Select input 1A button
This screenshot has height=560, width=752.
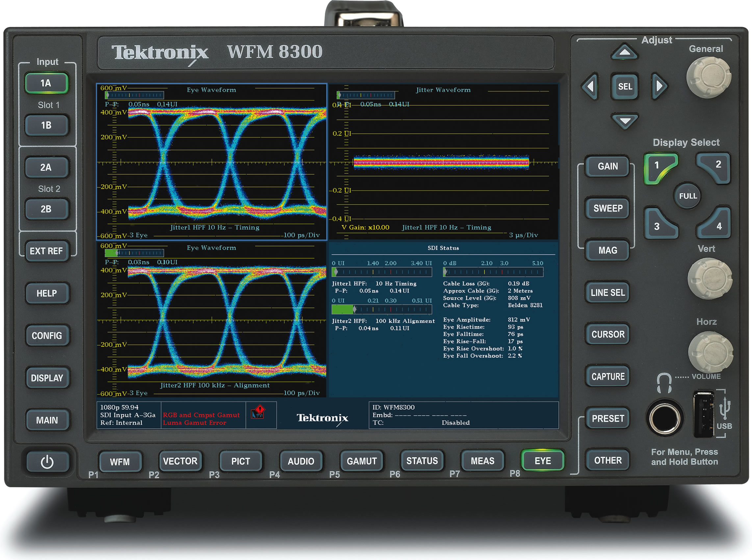[46, 83]
